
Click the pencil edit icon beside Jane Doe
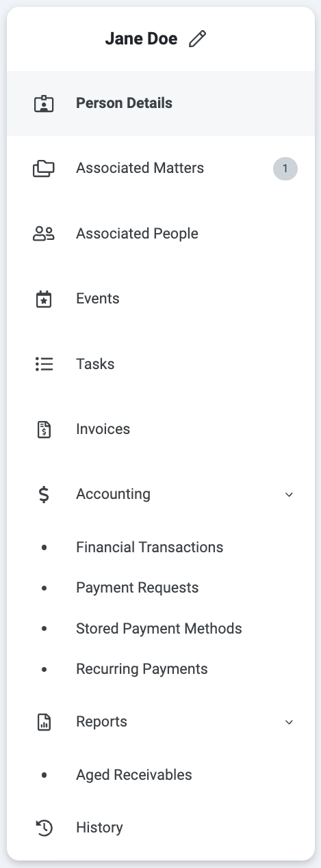click(197, 40)
